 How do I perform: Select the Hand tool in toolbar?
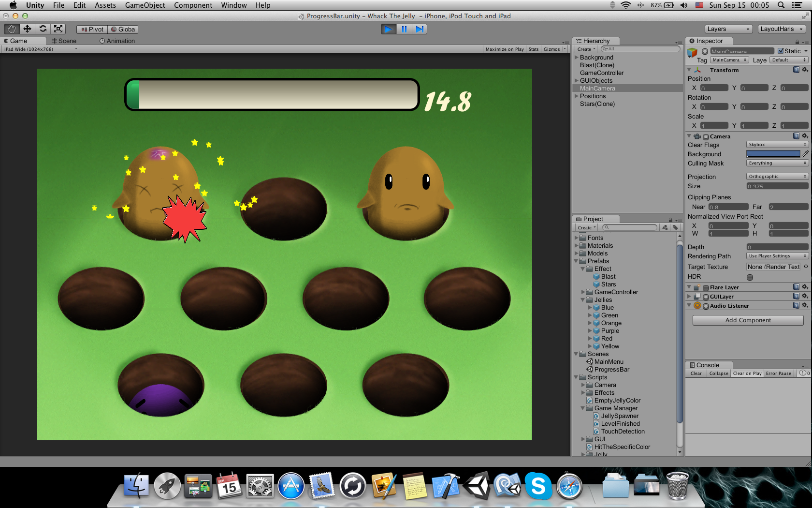(x=12, y=29)
